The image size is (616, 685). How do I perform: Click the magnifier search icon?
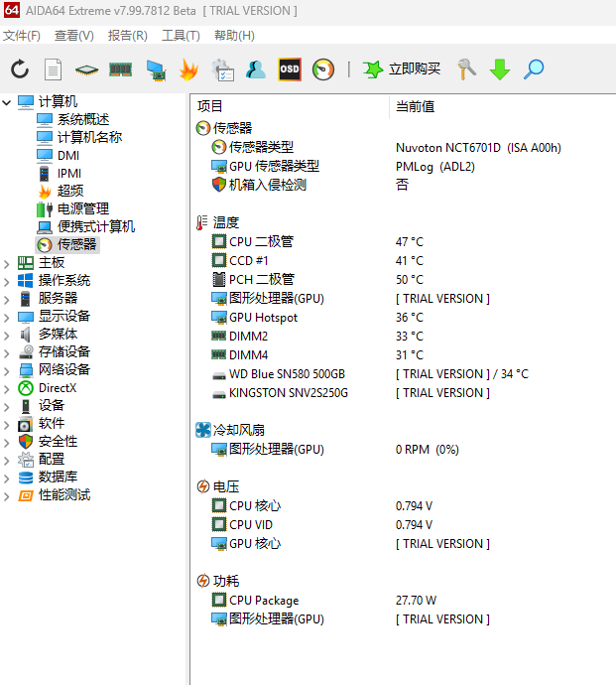(533, 69)
